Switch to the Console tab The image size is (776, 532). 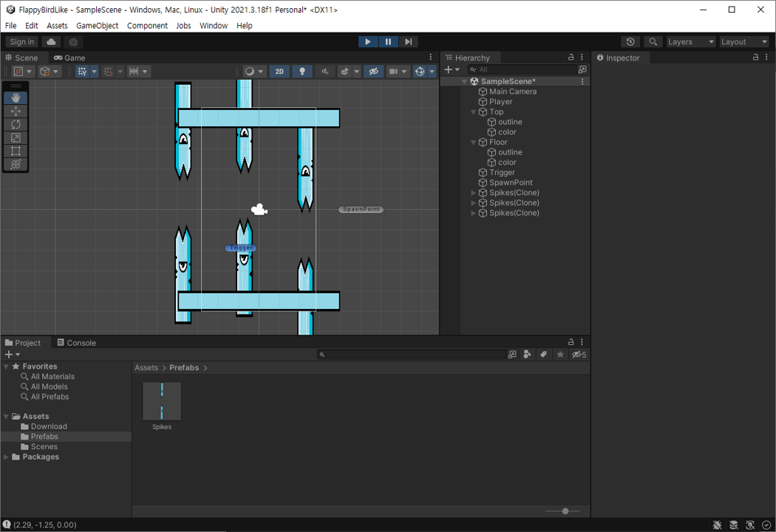tap(77, 342)
